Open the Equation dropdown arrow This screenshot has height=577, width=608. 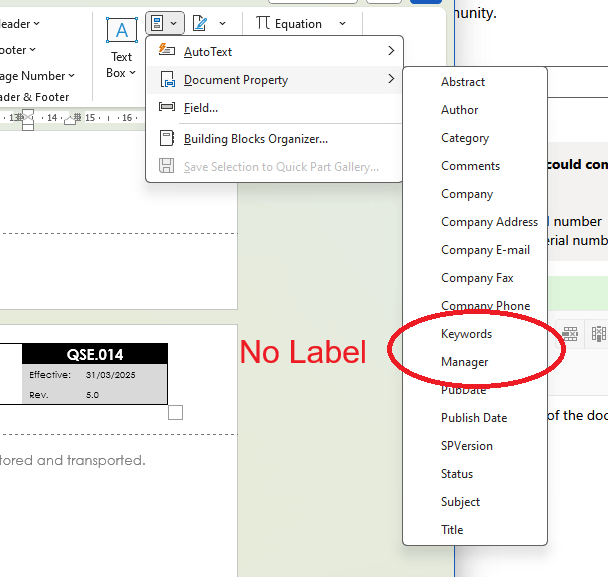342,24
